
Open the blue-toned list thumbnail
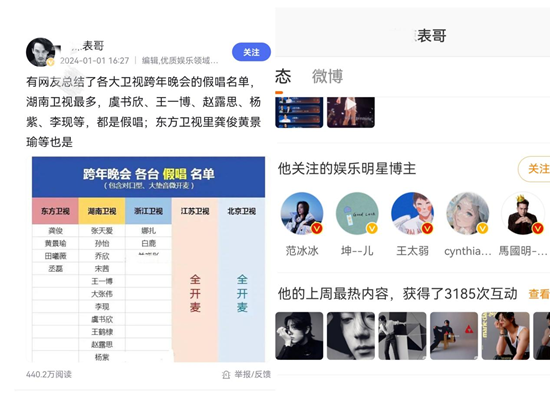(299, 112)
